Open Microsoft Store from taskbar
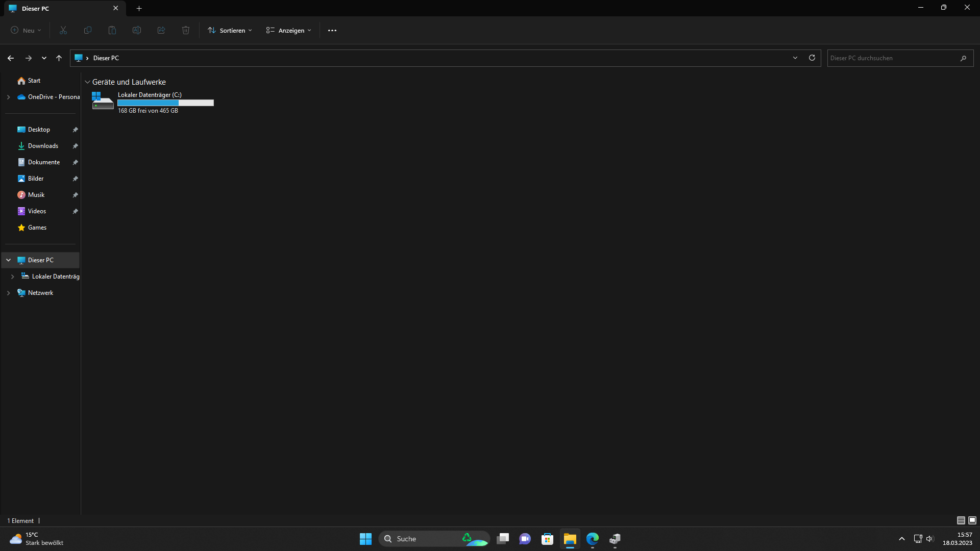 tap(547, 539)
